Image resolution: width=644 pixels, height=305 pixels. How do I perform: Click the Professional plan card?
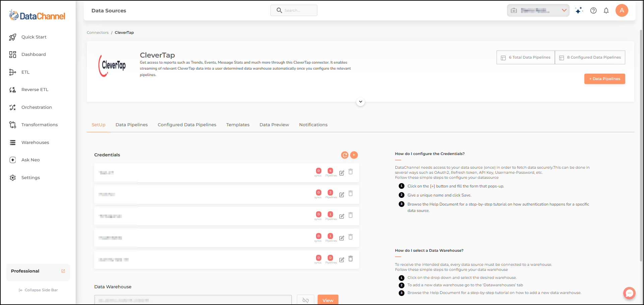[x=38, y=273]
